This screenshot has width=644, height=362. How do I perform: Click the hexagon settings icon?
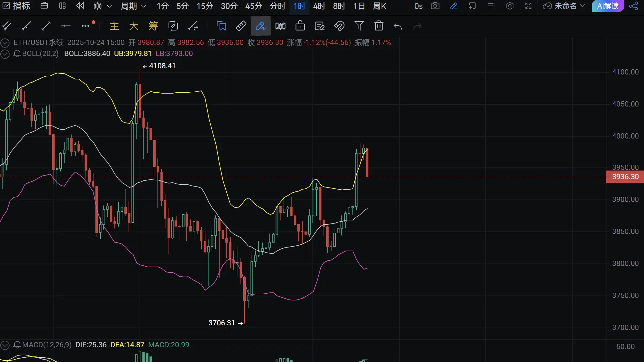[510, 6]
